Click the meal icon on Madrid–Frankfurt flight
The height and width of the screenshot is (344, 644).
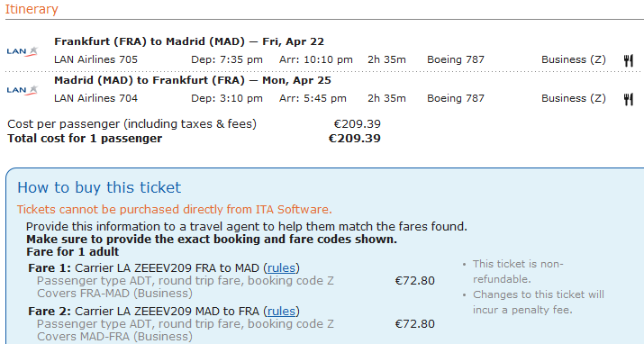click(628, 99)
